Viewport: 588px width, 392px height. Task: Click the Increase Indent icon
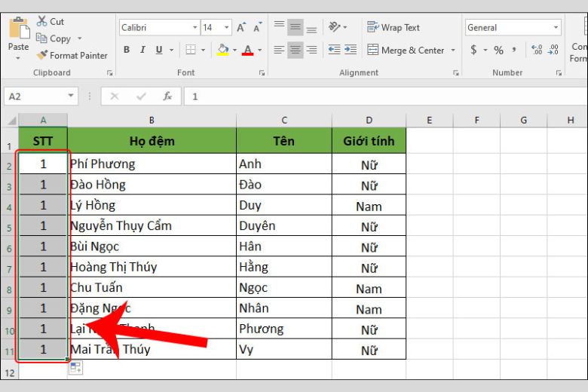point(351,50)
